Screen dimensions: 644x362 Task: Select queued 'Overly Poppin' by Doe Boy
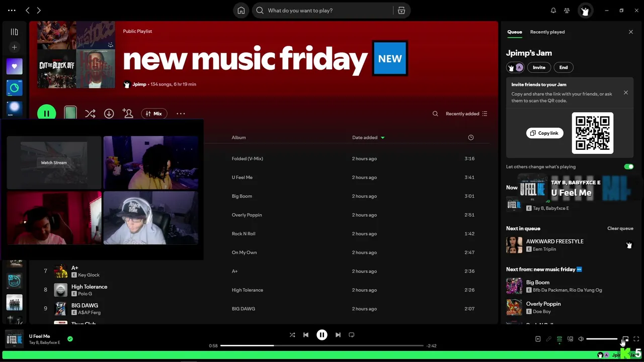(x=570, y=307)
